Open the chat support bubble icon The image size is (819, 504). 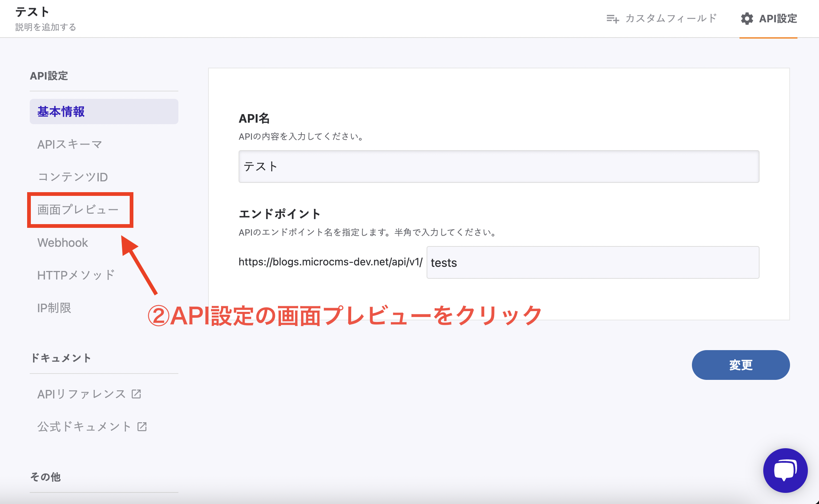tap(785, 470)
